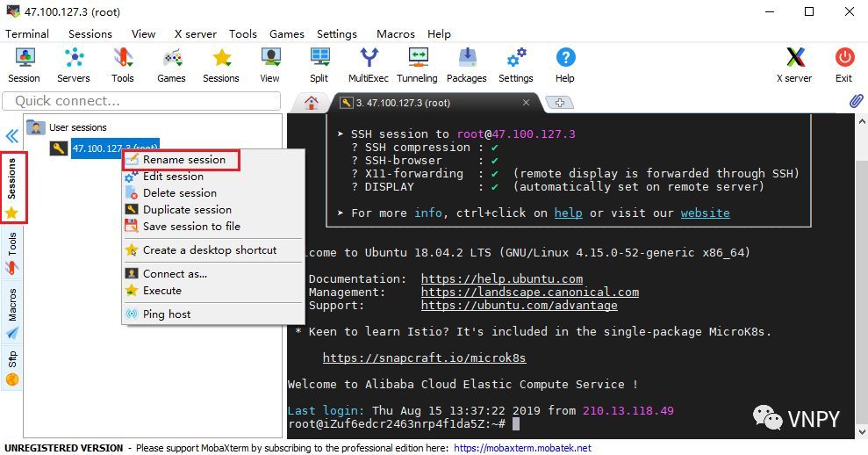The height and width of the screenshot is (455, 868).
Task: Open the landscape.canonical.com link
Action: click(x=530, y=292)
